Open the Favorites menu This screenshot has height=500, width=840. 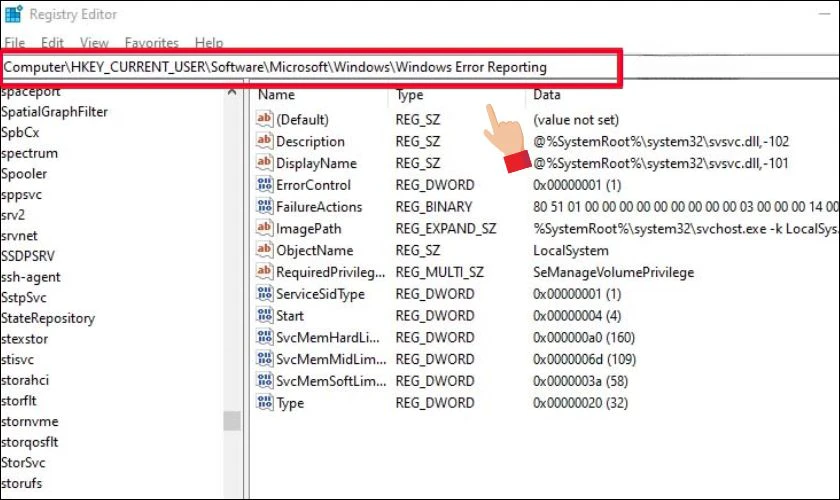[152, 42]
